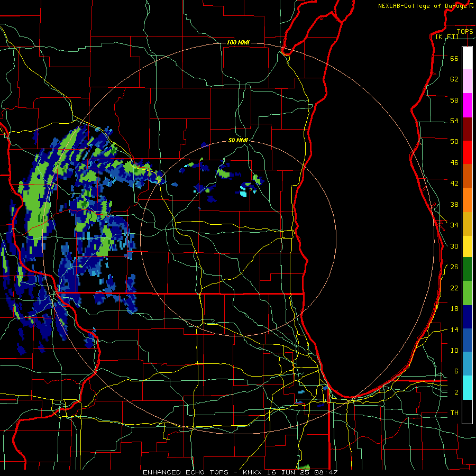Click the '26' legend value
The width and height of the screenshot is (476, 476).
coord(454,267)
